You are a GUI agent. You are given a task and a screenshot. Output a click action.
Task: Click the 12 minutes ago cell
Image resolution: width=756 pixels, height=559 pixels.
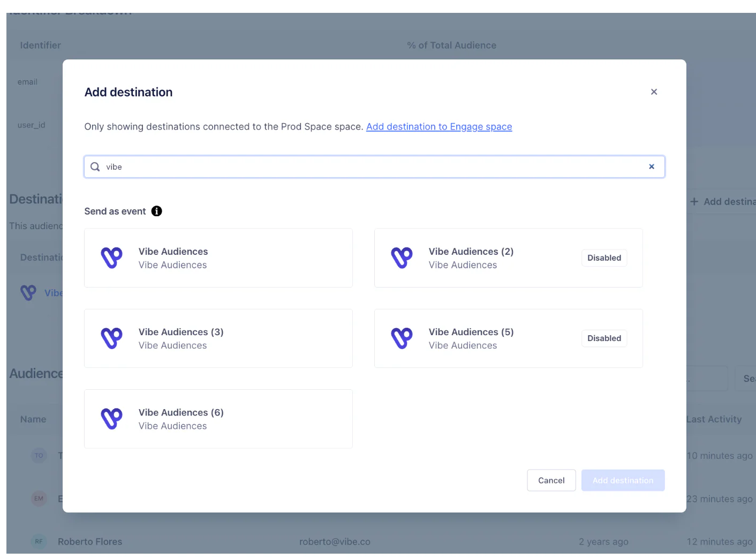click(x=720, y=541)
